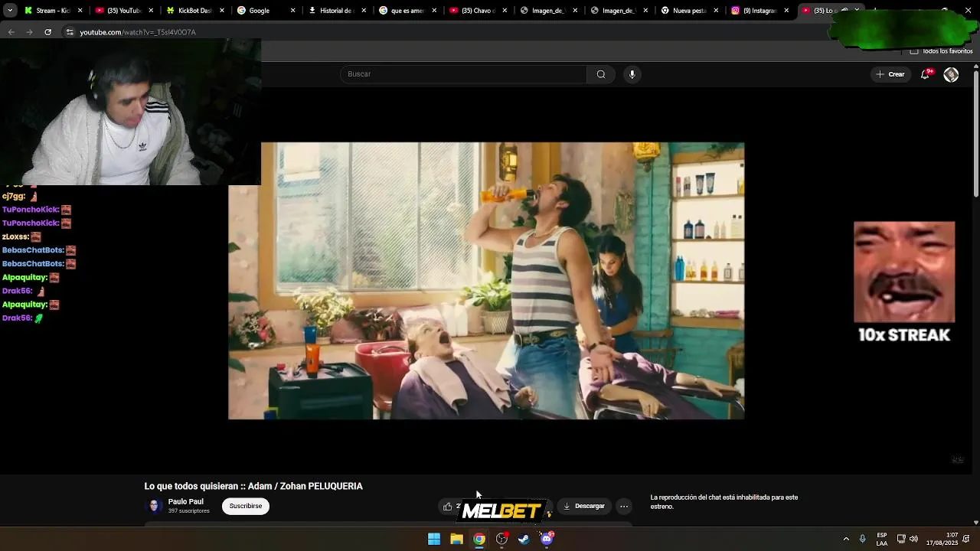Go back with the browser back arrow
Viewport: 980px width, 551px height.
coord(11,32)
